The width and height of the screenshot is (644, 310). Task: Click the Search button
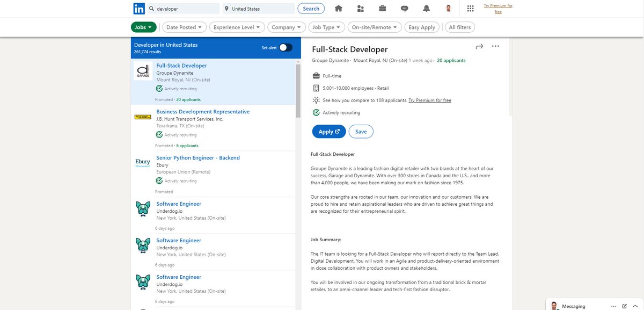311,9
